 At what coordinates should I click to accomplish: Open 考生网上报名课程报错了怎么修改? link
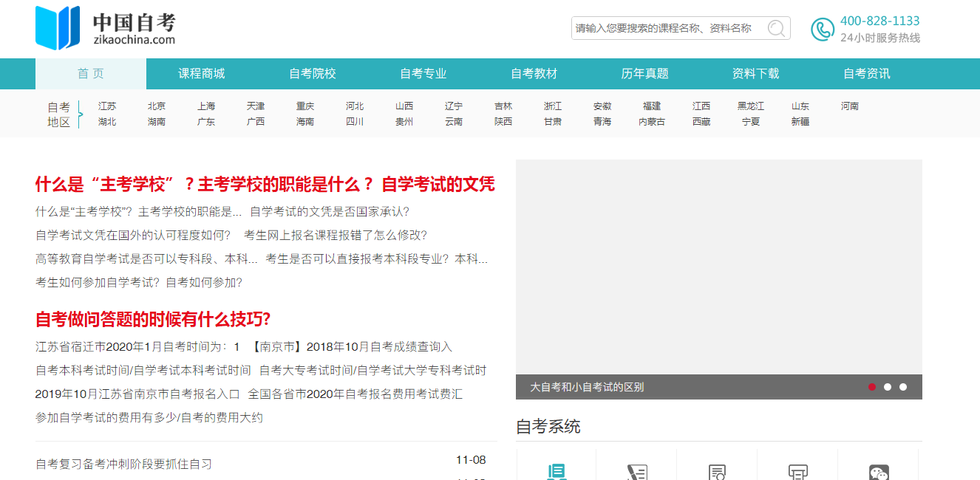click(336, 236)
